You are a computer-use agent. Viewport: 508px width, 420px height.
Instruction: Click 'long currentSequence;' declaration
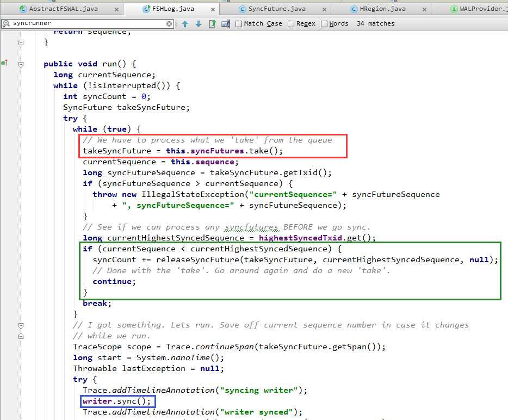104,75
